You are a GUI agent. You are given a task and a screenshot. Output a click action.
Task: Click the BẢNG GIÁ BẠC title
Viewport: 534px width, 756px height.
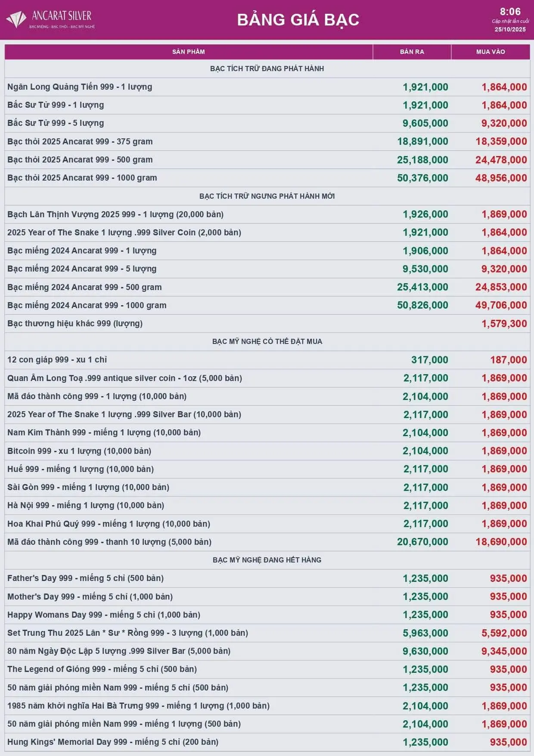click(x=298, y=20)
